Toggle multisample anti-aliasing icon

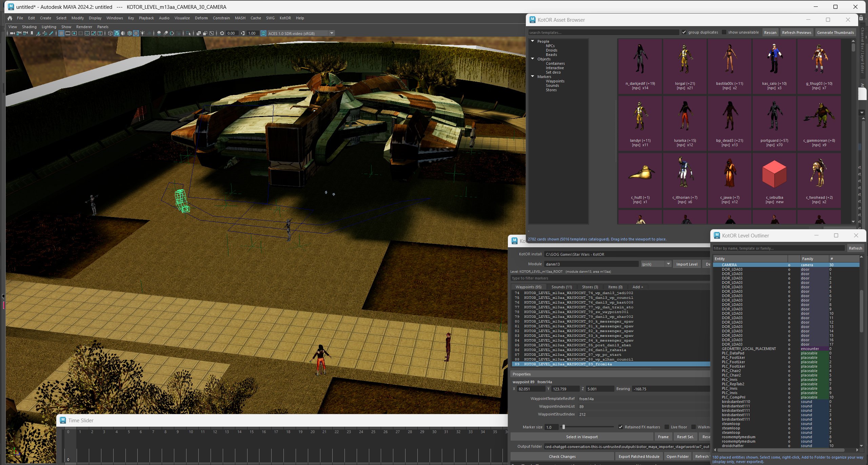(172, 33)
